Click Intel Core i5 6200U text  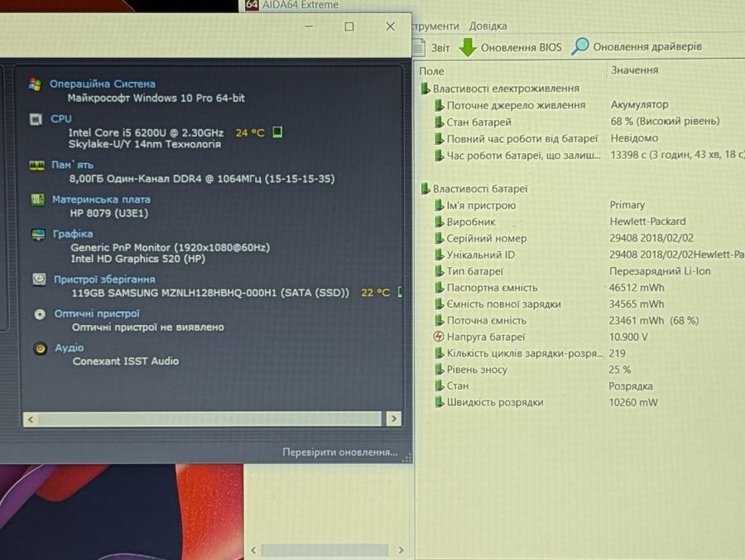[x=146, y=132]
